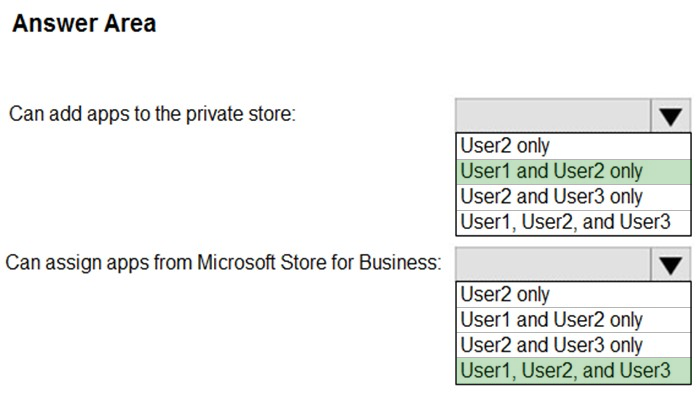Viewport: 699px width, 394px height.
Task: Select 'User2 only' for private store
Action: click(573, 146)
